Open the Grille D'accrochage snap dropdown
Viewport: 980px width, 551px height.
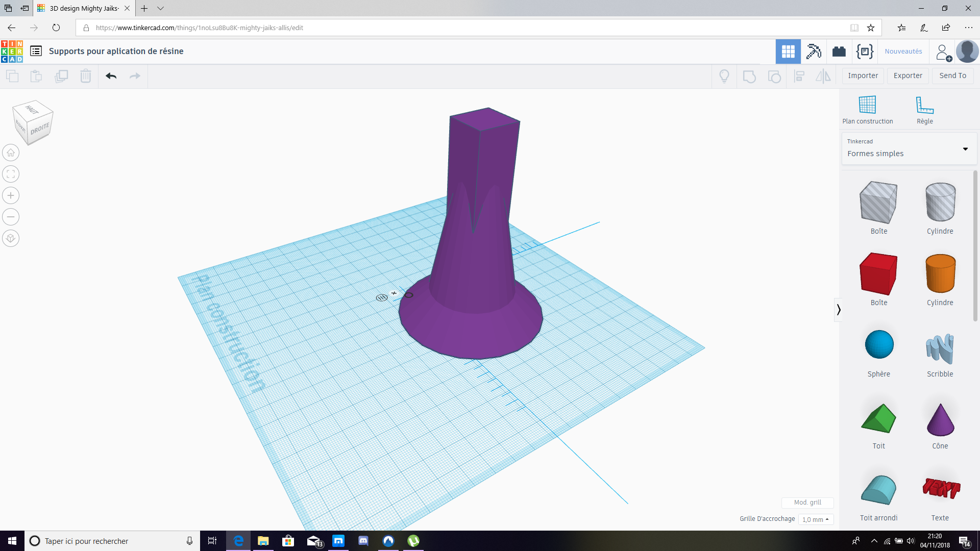[815, 519]
